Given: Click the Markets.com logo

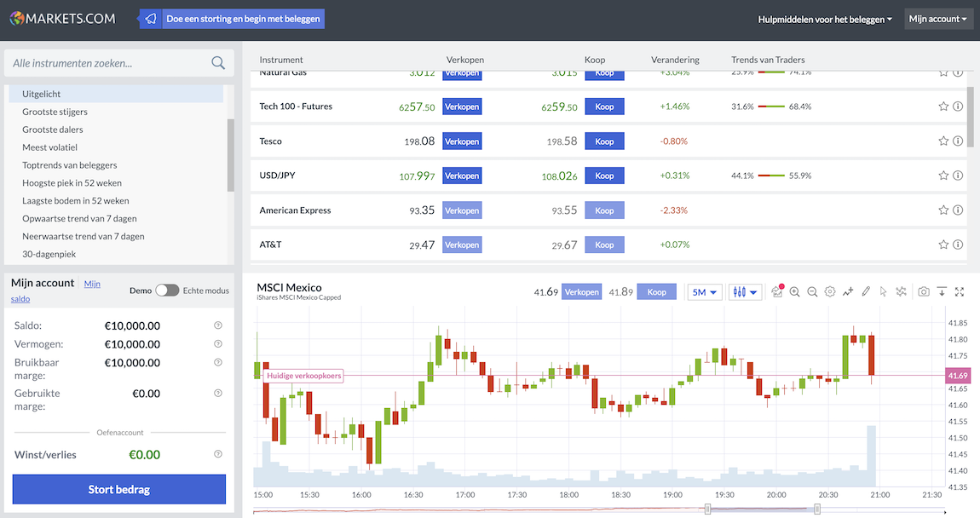Looking at the screenshot, I should click(x=62, y=19).
